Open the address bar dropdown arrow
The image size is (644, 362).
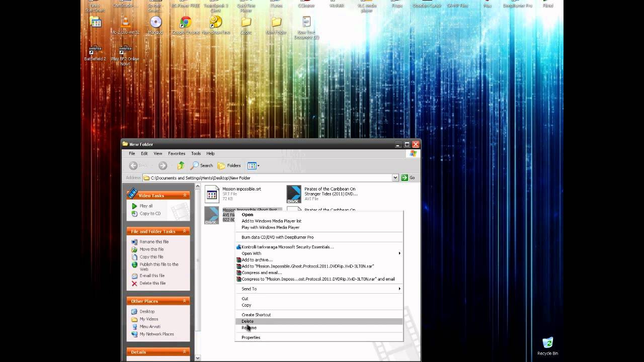(395, 177)
